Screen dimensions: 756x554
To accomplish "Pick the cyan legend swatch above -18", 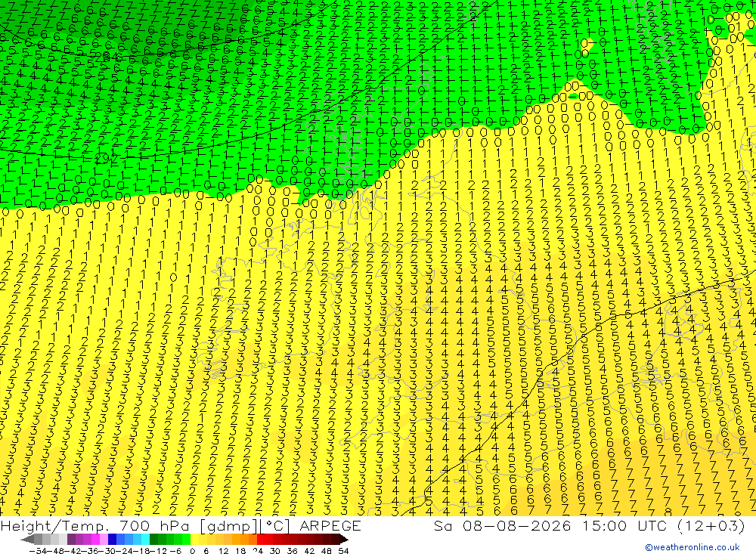I will pos(145,539).
